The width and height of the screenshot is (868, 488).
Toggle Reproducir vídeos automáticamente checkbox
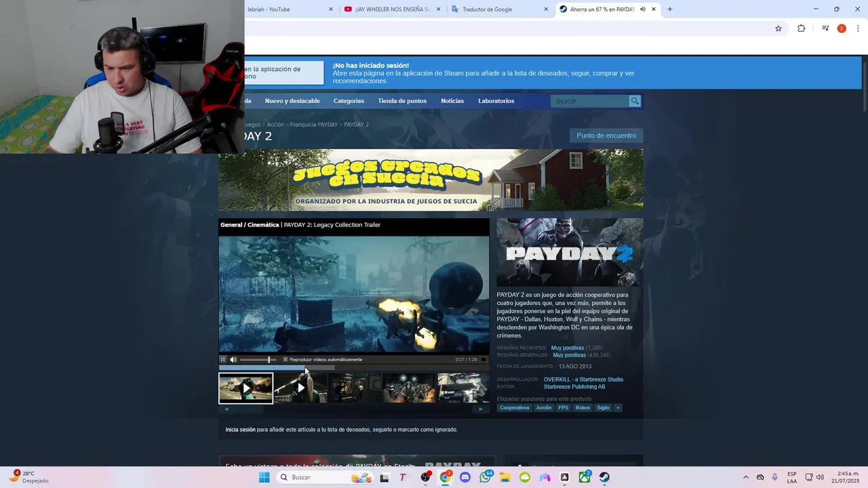pos(285,359)
